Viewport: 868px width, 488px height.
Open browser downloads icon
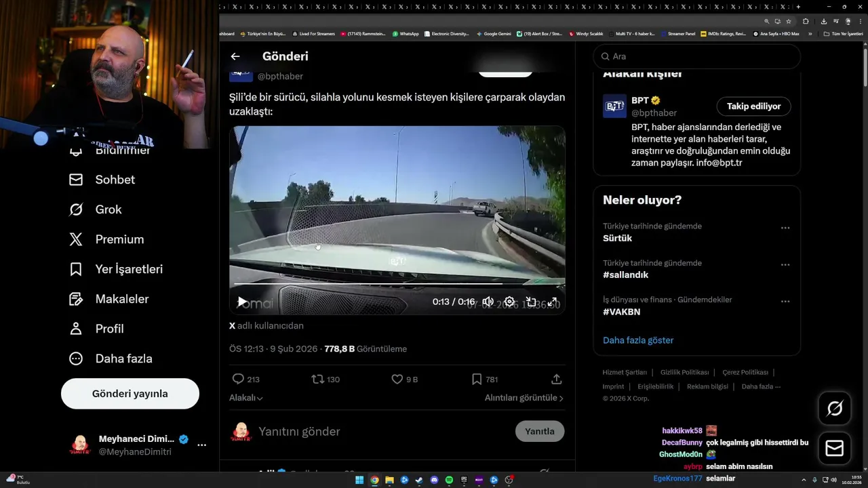point(823,21)
